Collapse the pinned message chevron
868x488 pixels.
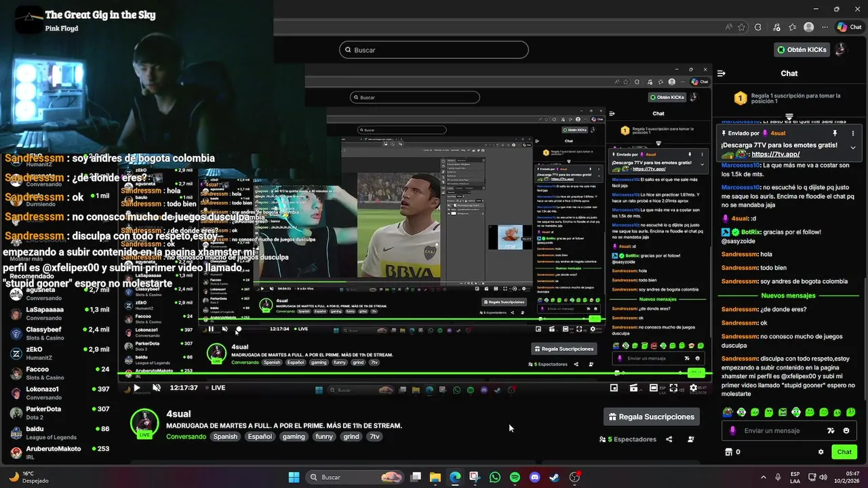click(x=854, y=147)
